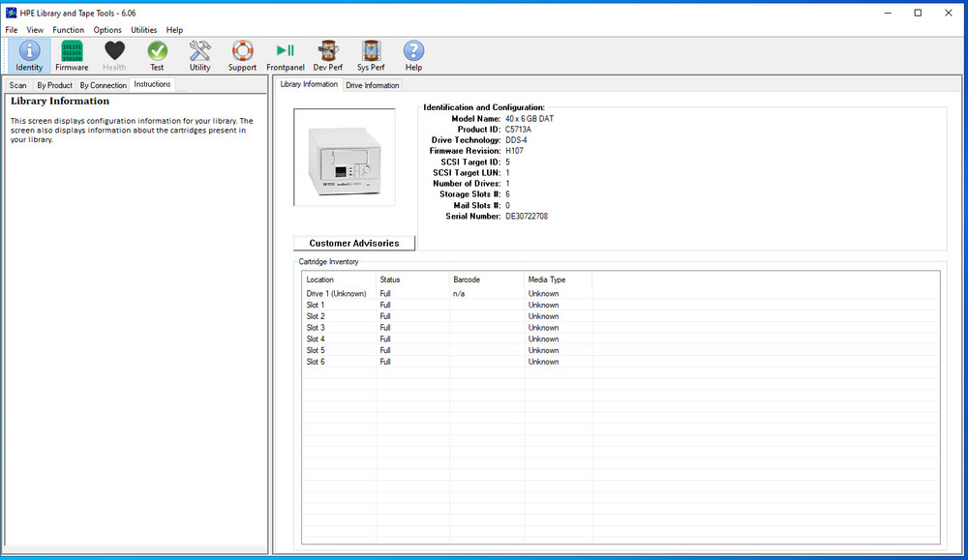Open the Help menu in menu bar
968x560 pixels.
point(174,30)
